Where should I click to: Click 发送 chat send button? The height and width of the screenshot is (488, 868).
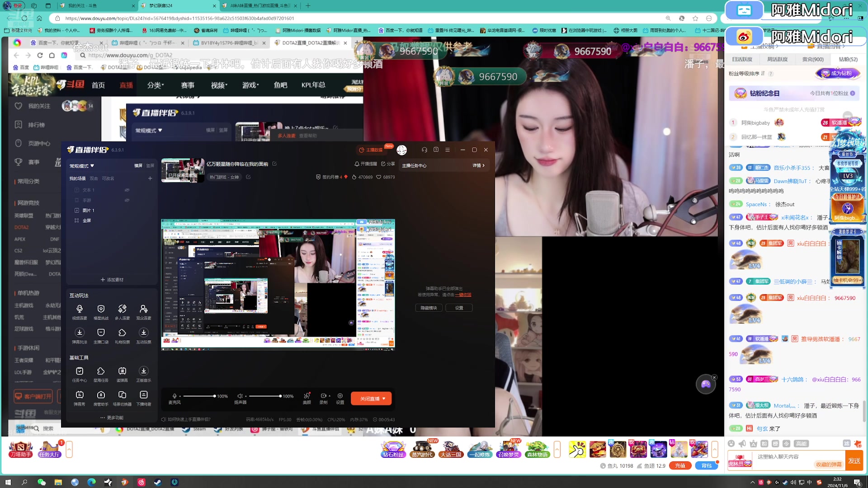coord(854,460)
